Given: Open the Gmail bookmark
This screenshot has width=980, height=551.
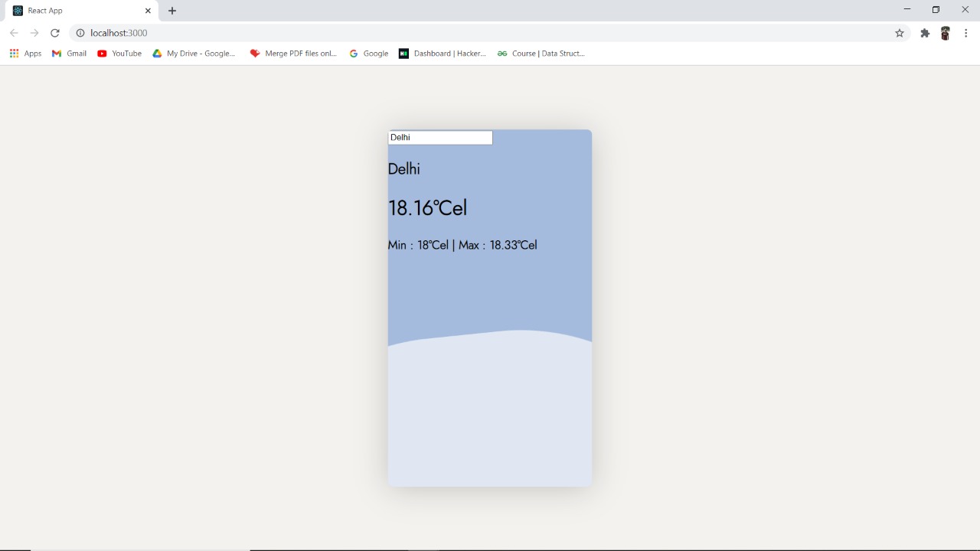Looking at the screenshot, I should [x=69, y=54].
